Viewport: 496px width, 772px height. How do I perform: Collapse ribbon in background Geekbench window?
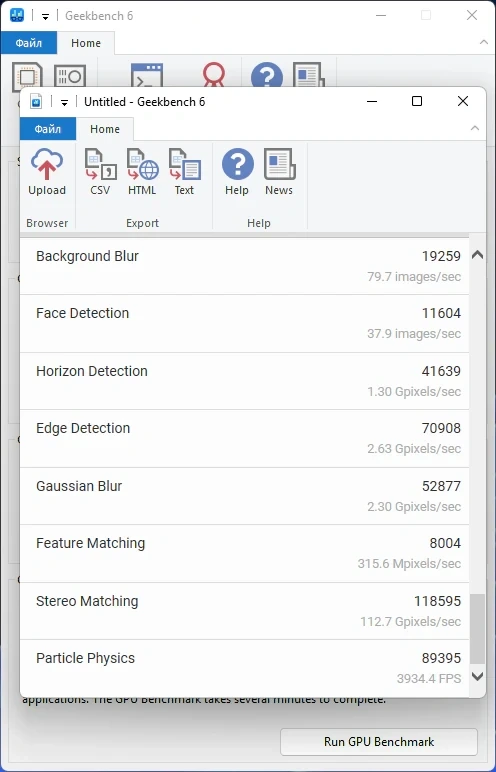point(484,43)
